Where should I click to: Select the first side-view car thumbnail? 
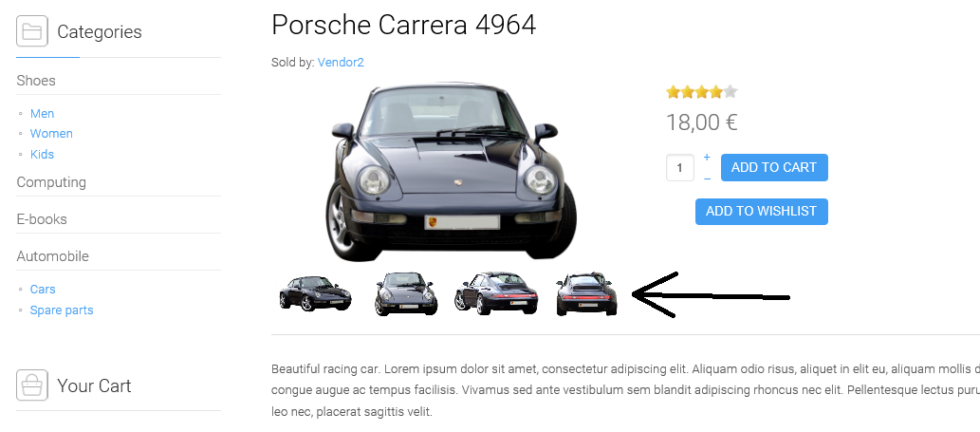(x=315, y=293)
